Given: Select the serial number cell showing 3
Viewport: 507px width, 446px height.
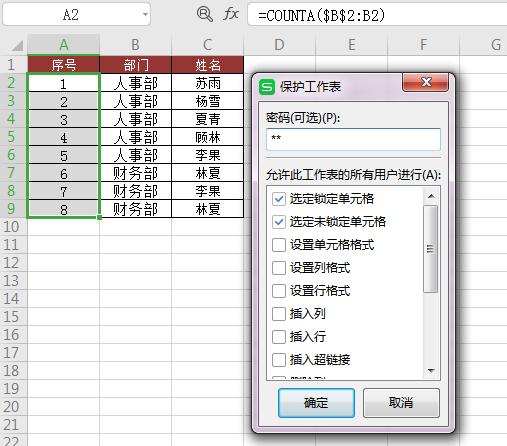Looking at the screenshot, I should coord(64,119).
